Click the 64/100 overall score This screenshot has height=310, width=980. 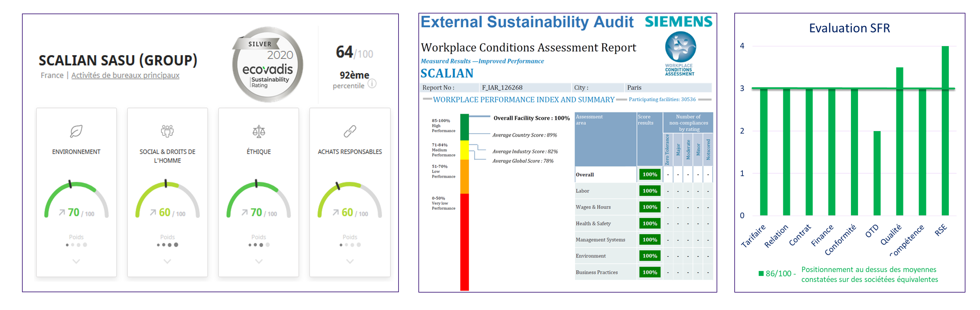tap(354, 52)
